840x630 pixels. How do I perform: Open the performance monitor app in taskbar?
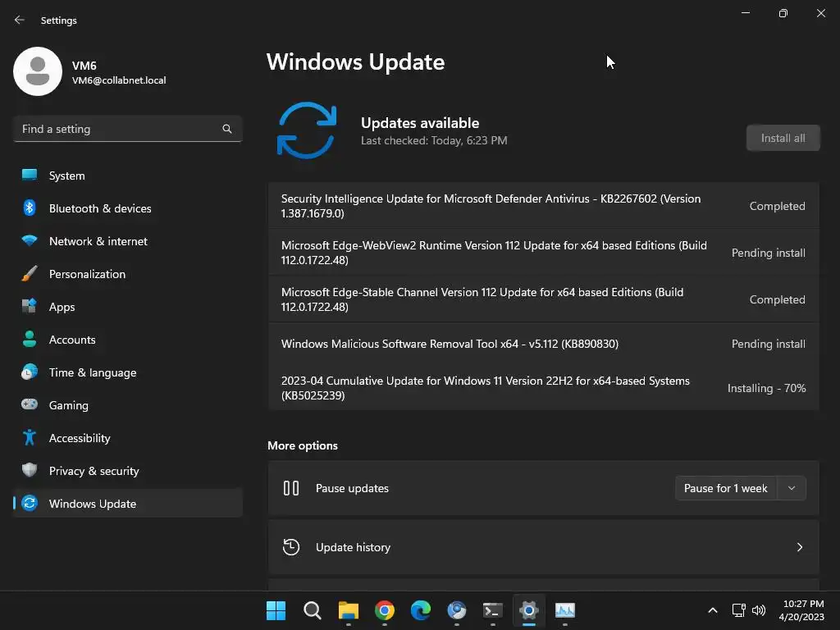564,610
